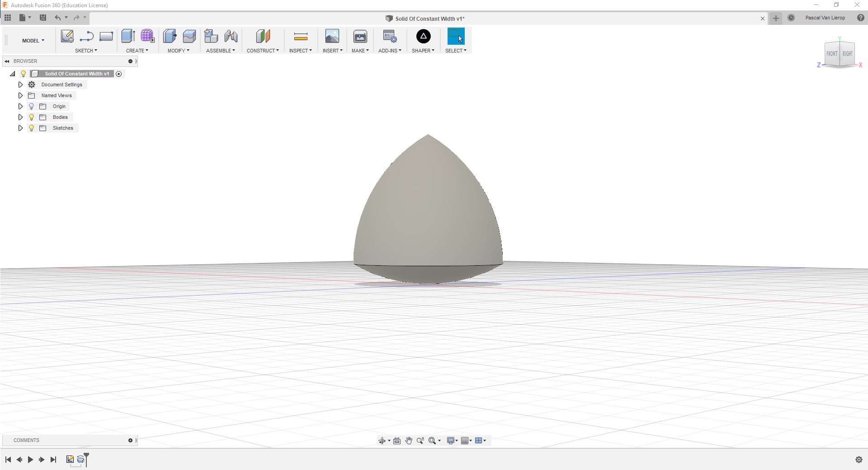868x470 pixels.
Task: Toggle visibility of the Sketches folder
Action: (x=32, y=128)
